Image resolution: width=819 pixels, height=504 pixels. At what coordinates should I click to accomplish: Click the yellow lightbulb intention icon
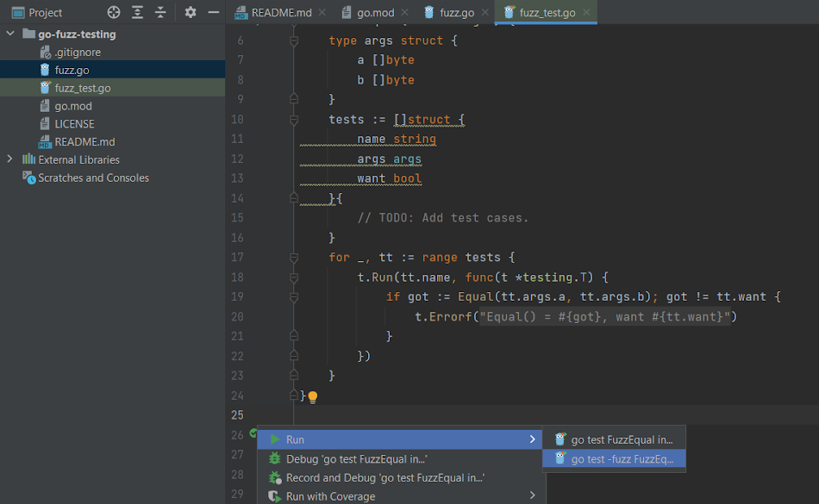pos(313,397)
